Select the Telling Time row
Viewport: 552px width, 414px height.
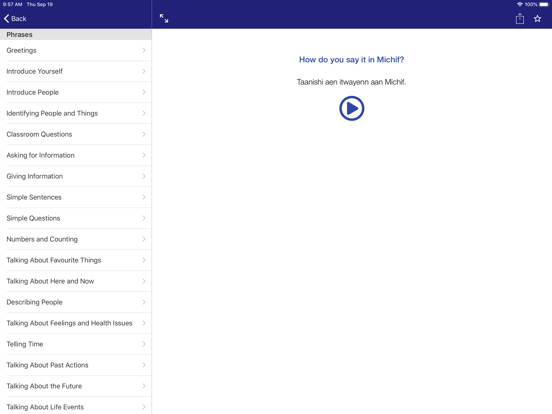coord(76,344)
